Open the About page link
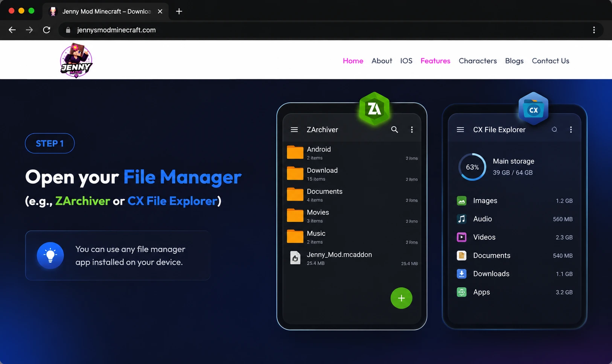This screenshot has height=364, width=612. pyautogui.click(x=382, y=61)
